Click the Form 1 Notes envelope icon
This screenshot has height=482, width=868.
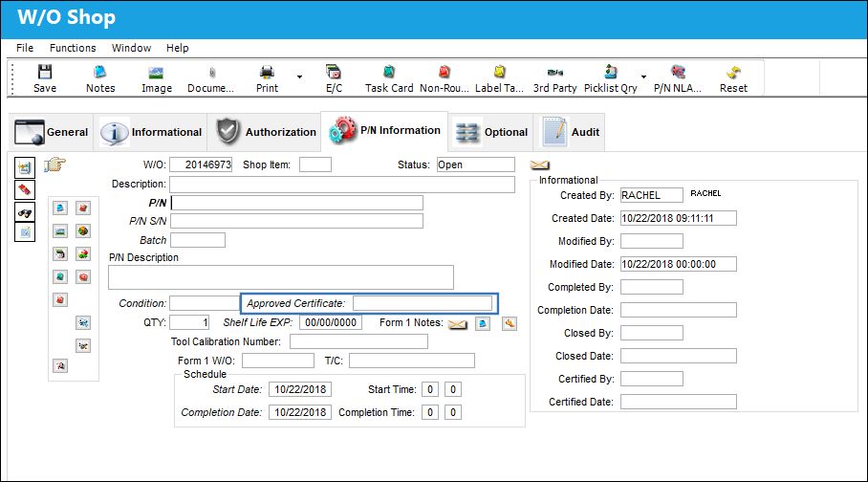click(457, 324)
